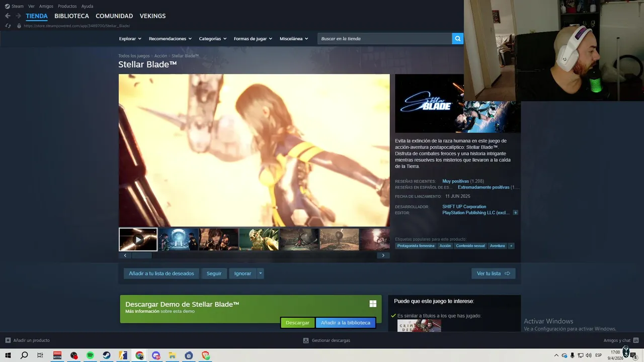Go back with the Steam back arrow
This screenshot has height=362, width=644.
(x=8, y=16)
